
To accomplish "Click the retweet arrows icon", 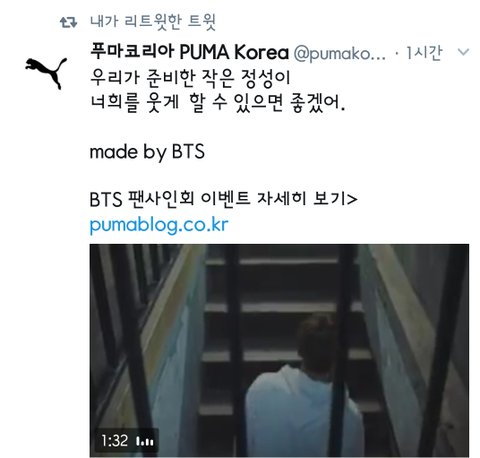I will pyautogui.click(x=68, y=22).
